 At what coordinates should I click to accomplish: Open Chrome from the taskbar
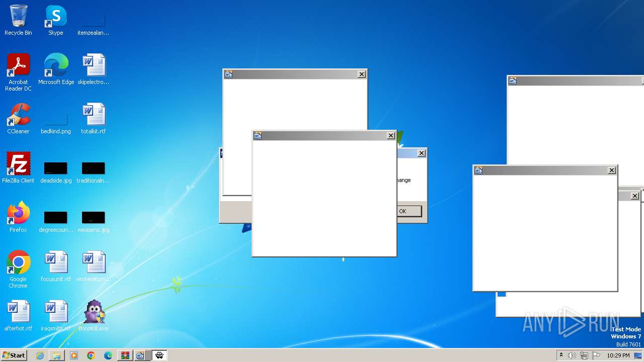pyautogui.click(x=91, y=355)
